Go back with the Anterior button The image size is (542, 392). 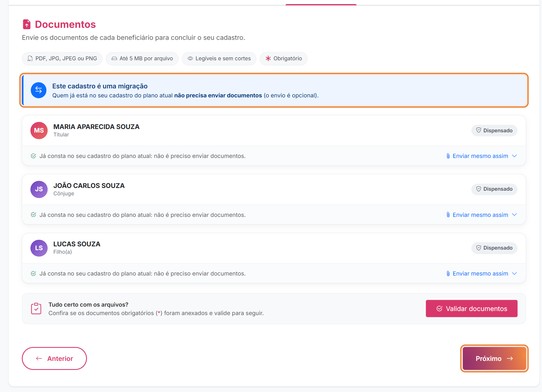54,358
